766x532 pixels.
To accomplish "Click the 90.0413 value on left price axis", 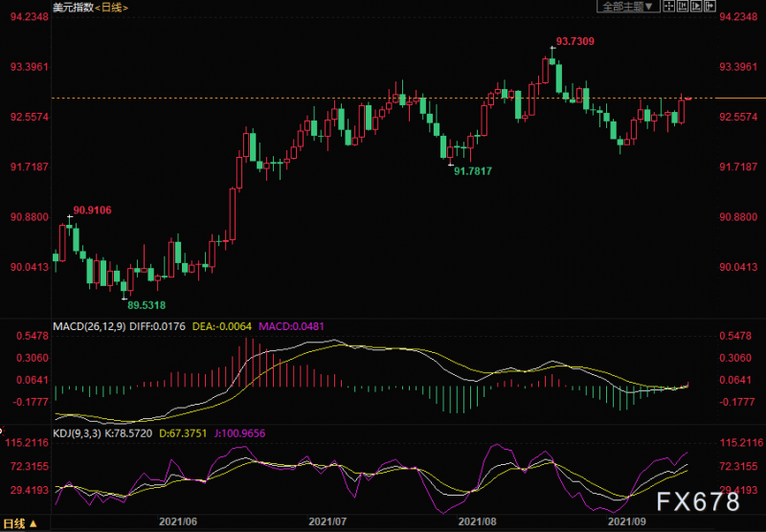I will coord(30,268).
